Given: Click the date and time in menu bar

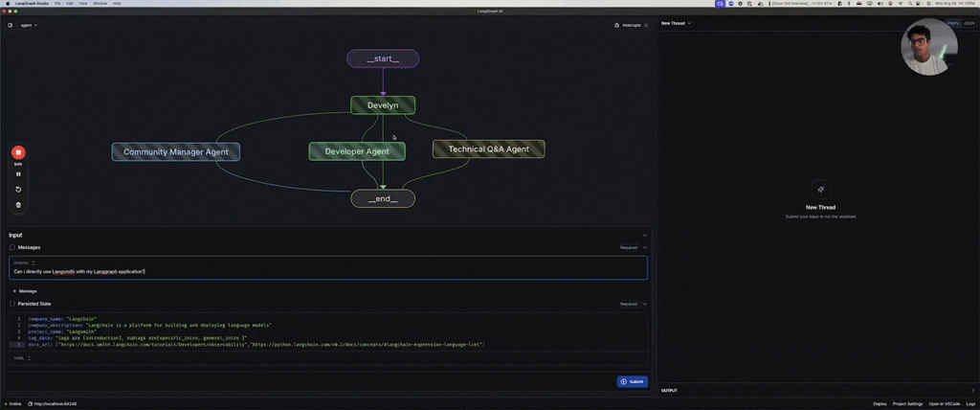Looking at the screenshot, I should (954, 3).
